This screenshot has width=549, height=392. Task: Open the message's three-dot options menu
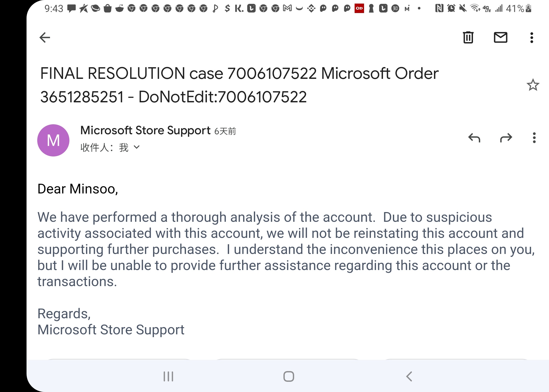[x=534, y=138]
